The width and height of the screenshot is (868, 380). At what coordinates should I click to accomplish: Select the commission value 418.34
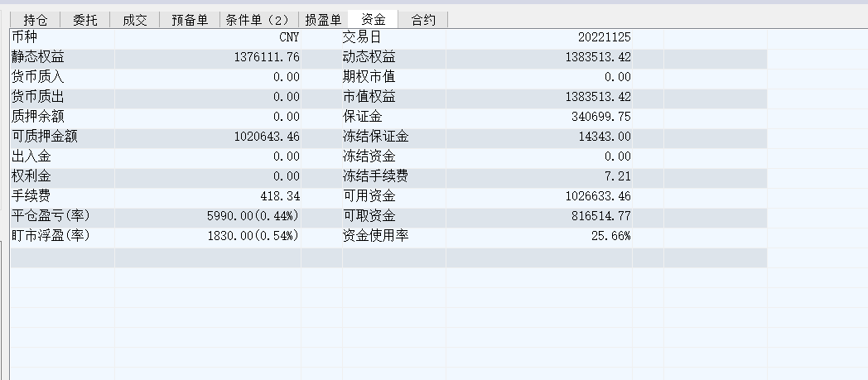(x=280, y=196)
